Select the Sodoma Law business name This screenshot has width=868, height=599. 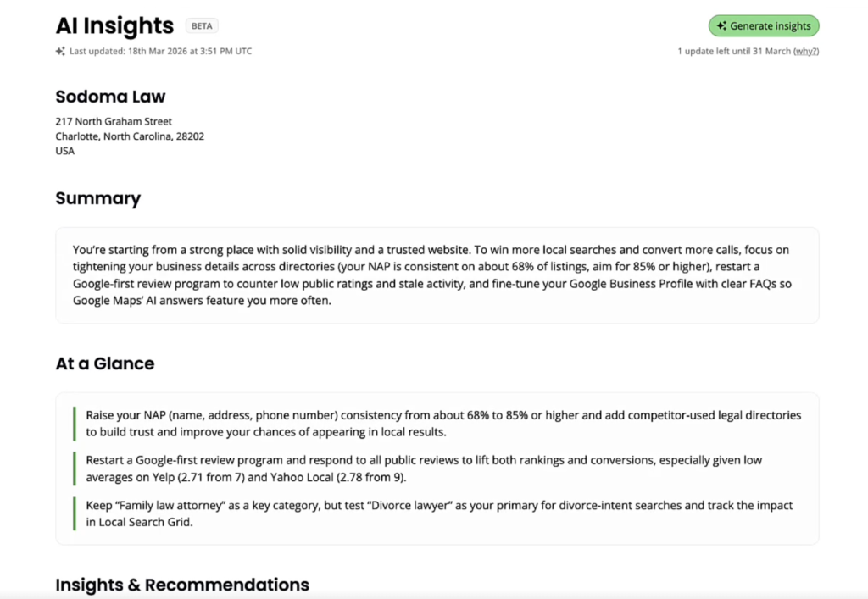110,97
